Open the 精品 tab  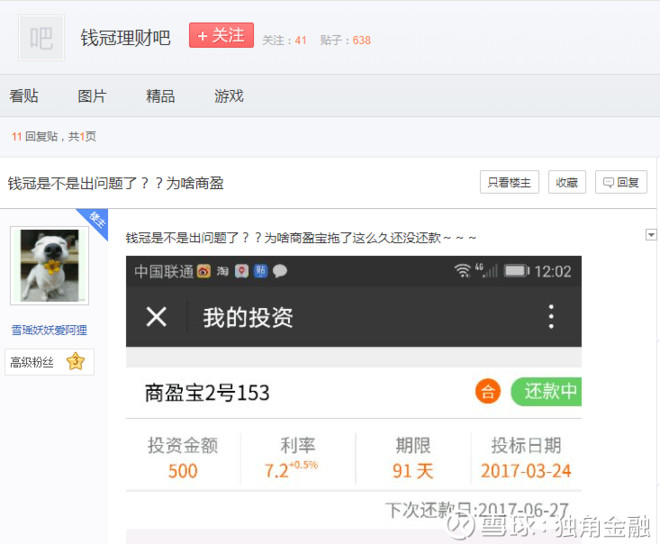tap(160, 96)
